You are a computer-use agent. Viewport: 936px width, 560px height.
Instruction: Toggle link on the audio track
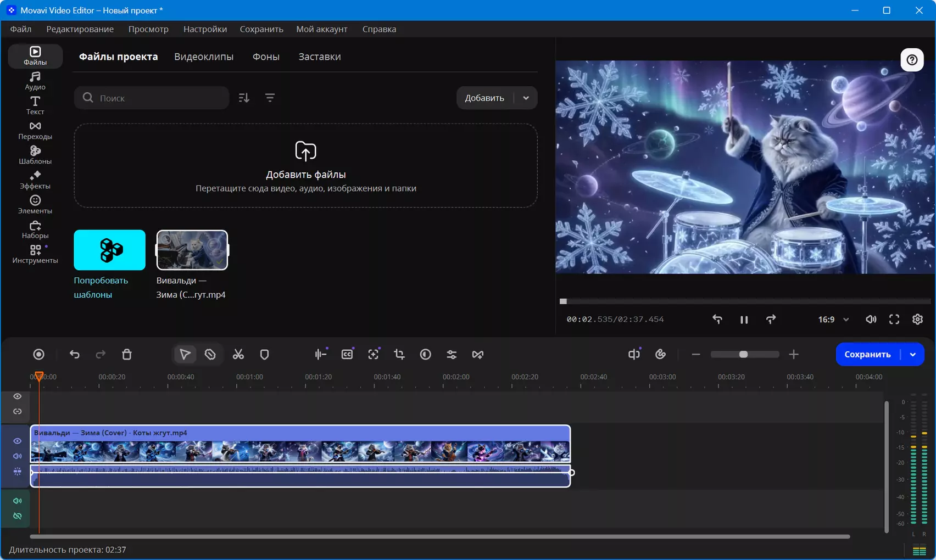[x=18, y=516]
